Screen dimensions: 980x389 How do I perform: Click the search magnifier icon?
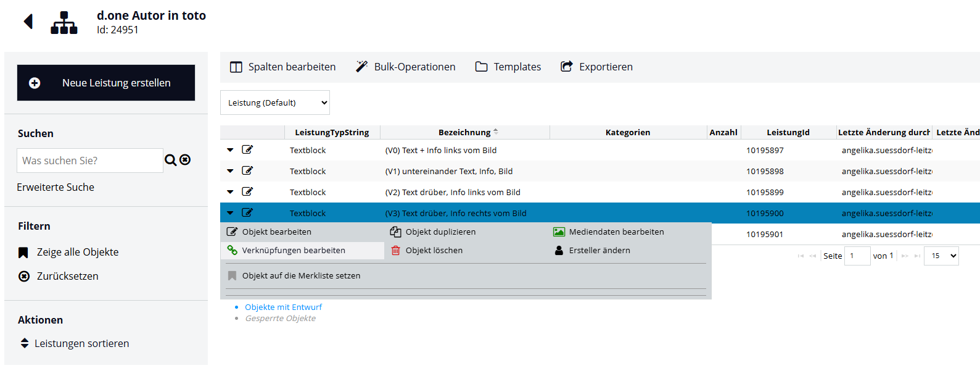tap(170, 161)
